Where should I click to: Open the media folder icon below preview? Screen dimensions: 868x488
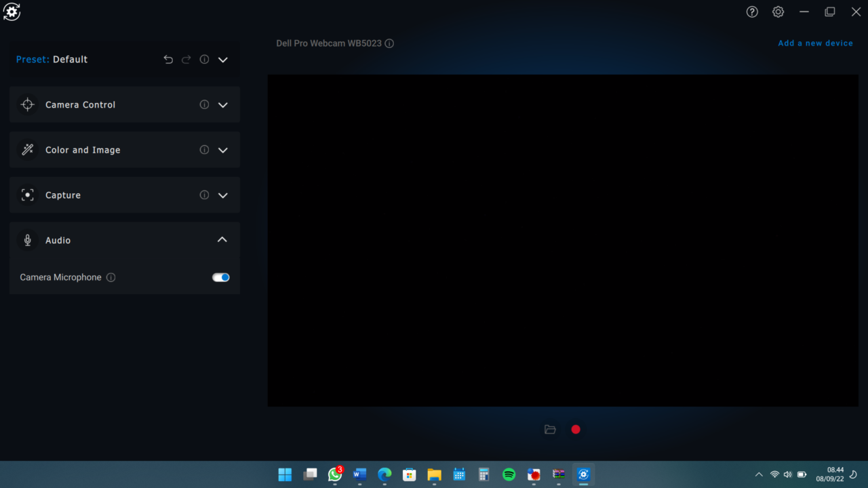550,430
